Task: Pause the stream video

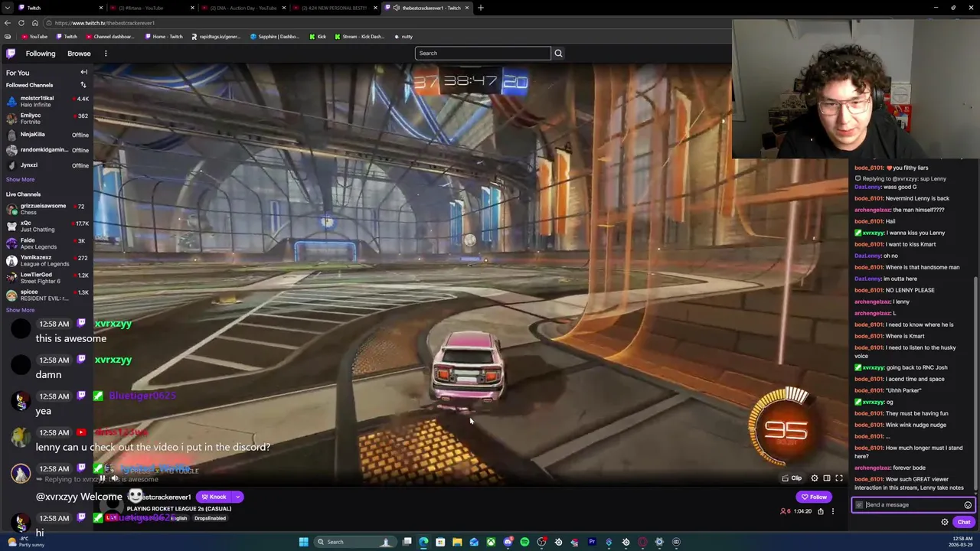Action: click(102, 478)
